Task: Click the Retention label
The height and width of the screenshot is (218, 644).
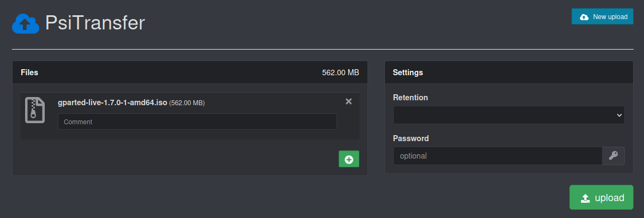Action: point(410,98)
